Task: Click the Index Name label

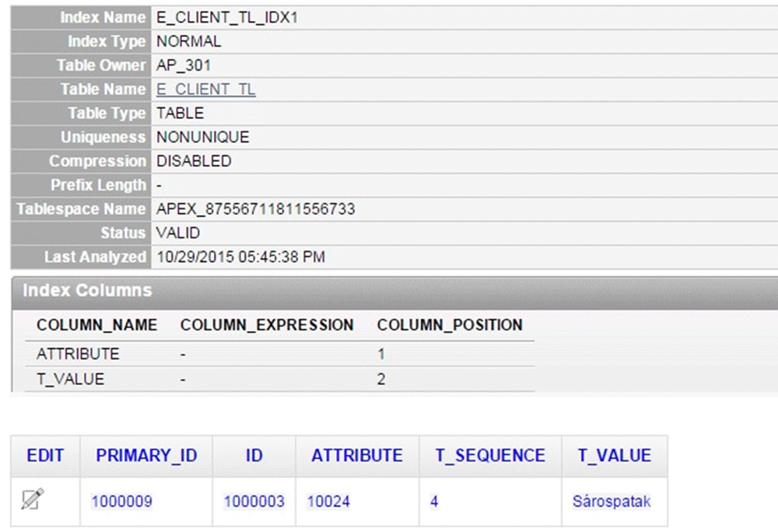Action: coord(103,17)
